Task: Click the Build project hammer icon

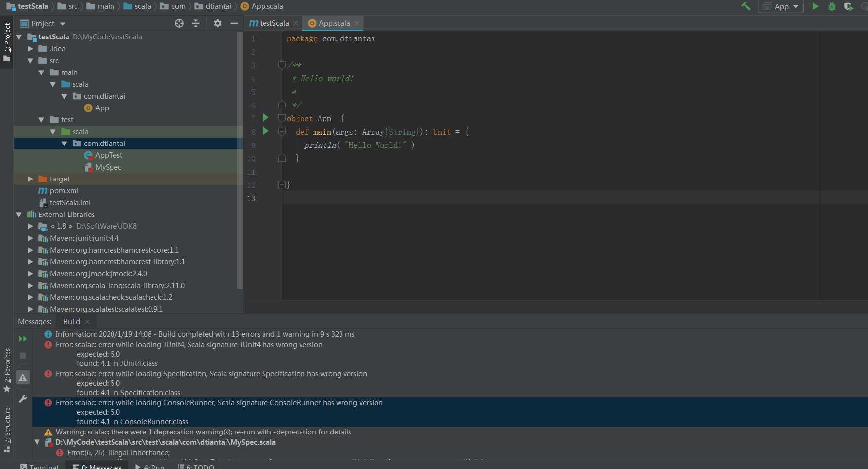Action: pyautogui.click(x=746, y=6)
